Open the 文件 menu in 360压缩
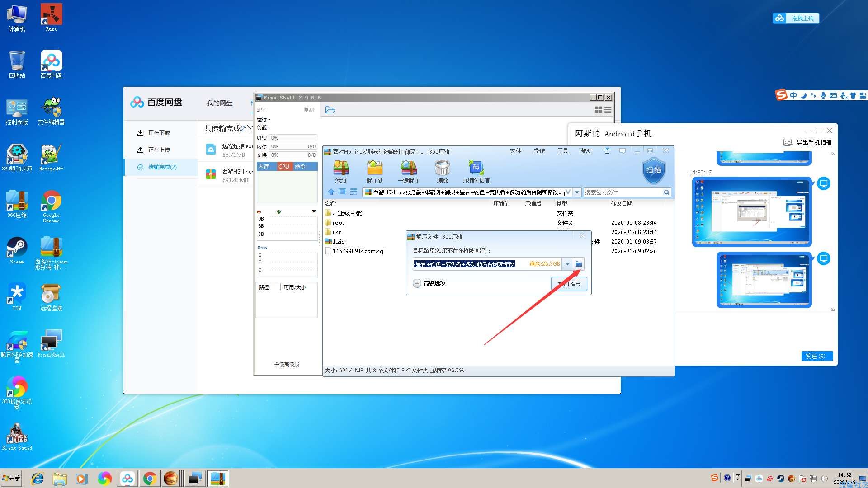This screenshot has height=488, width=868. coord(516,151)
